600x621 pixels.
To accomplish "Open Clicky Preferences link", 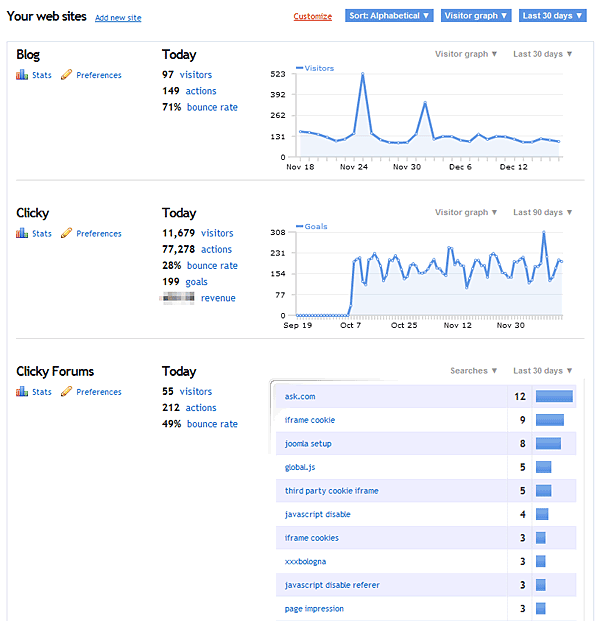I will (99, 233).
